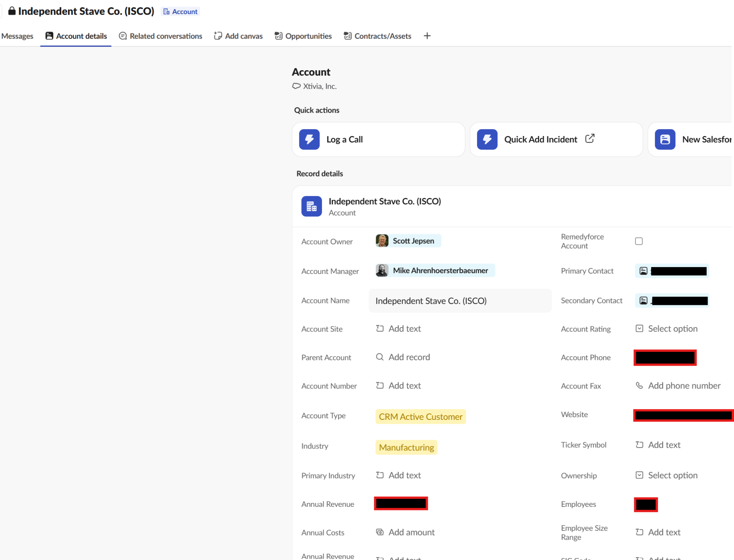
Task: Click the plus icon right of Contracts/Assets tab
Action: pyautogui.click(x=427, y=36)
